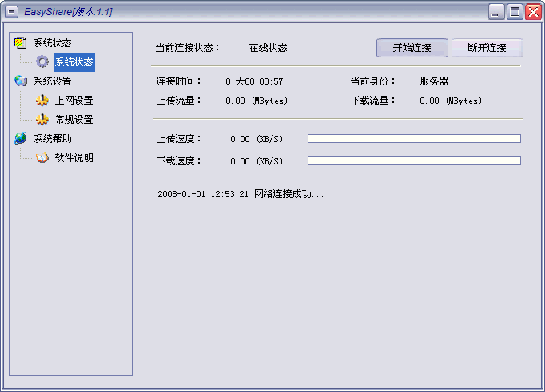The image size is (545, 392).
Task: Click the gear icon beside 系统状态 child
Action: click(x=42, y=61)
